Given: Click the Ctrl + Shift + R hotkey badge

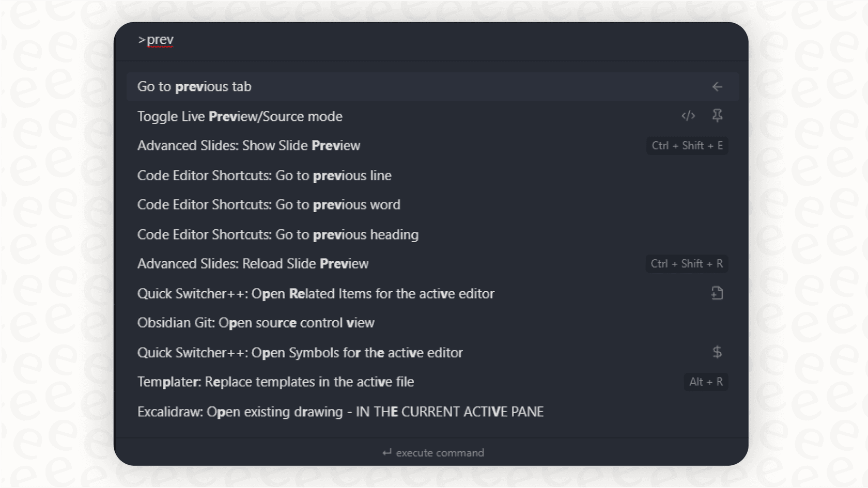Looking at the screenshot, I should point(687,264).
